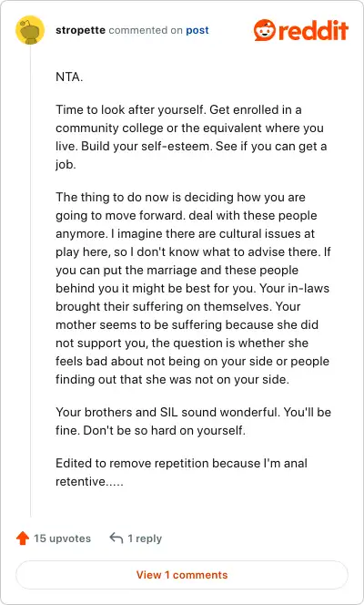Click the Reddit Snoo logo icon
The image size is (364, 605).
[265, 30]
